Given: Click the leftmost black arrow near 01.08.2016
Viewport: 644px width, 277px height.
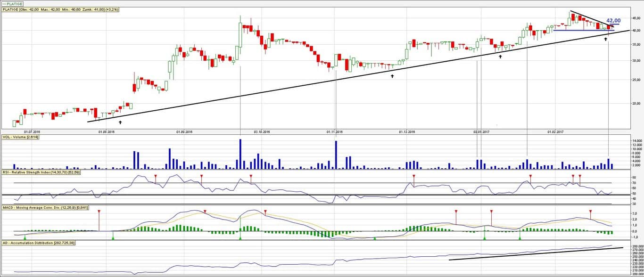Looking at the screenshot, I should pyautogui.click(x=120, y=122).
